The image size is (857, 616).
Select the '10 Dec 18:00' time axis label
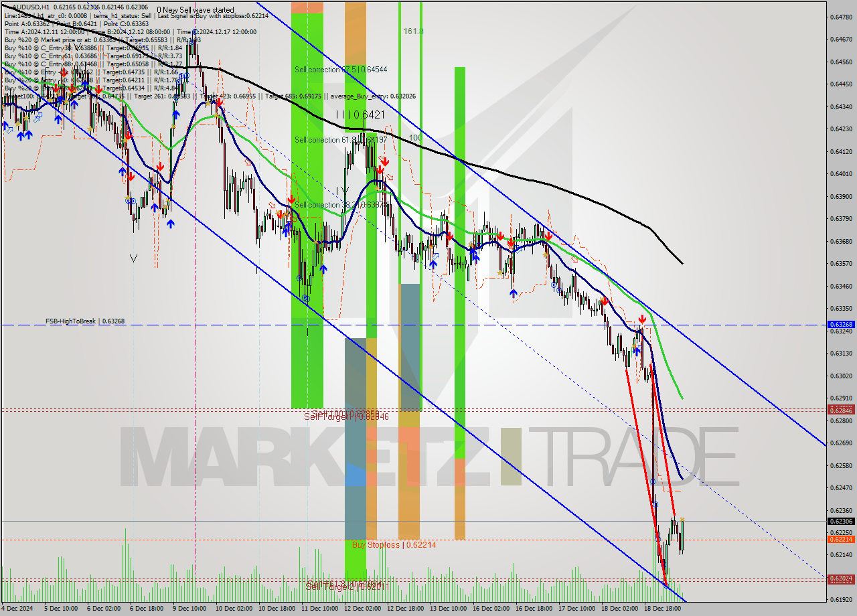(278, 609)
